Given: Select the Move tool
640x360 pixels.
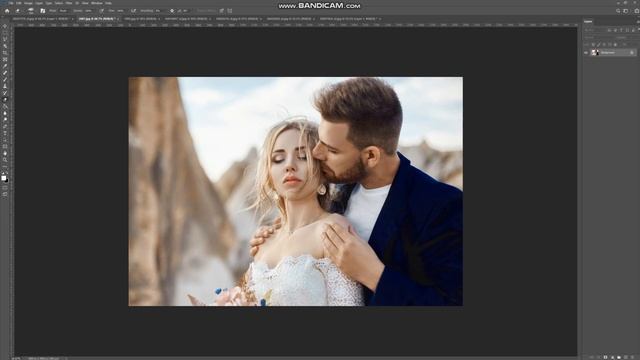Looking at the screenshot, I should pos(5,26).
